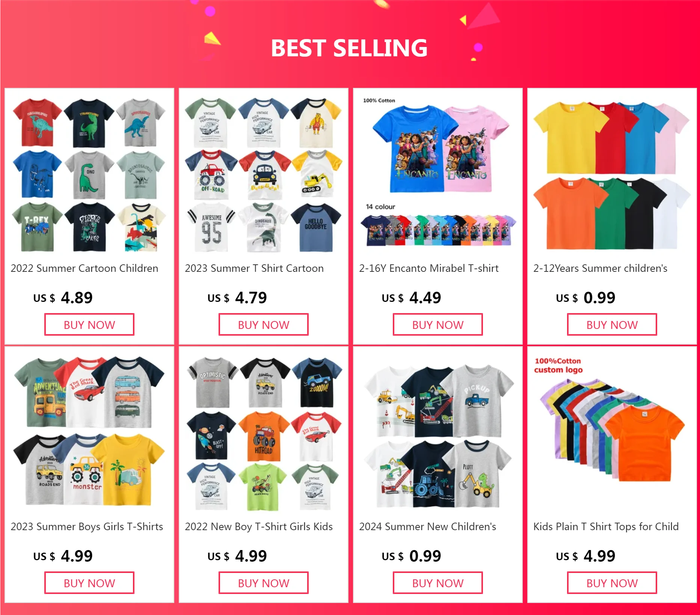The height and width of the screenshot is (615, 700).
Task: Buy the Kids Plain T Shirt Tops now
Action: click(612, 583)
